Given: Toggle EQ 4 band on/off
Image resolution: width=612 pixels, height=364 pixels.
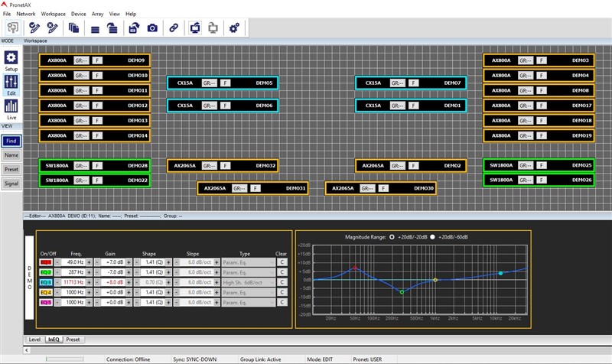Looking at the screenshot, I should (x=46, y=292).
